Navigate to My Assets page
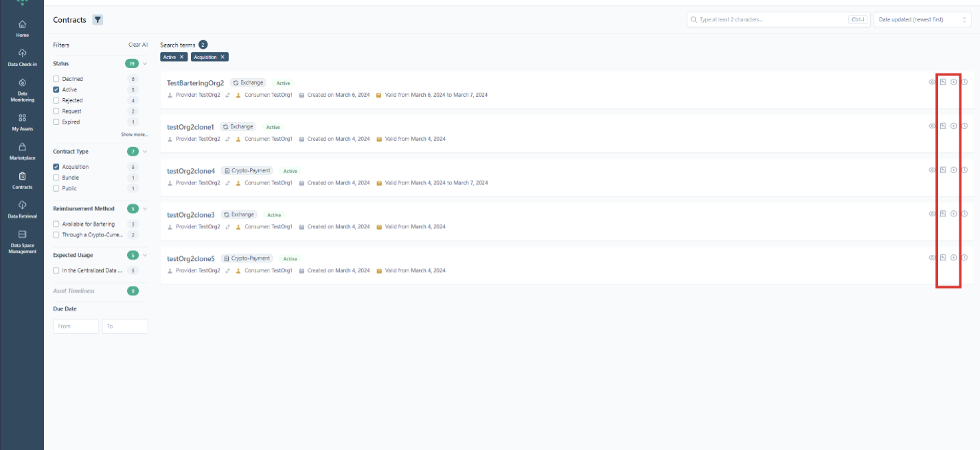The height and width of the screenshot is (450, 980). pos(22,121)
